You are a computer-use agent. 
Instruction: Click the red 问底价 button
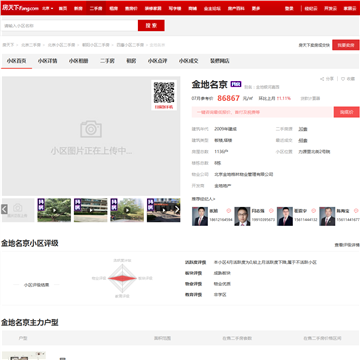pyautogui.click(x=347, y=112)
